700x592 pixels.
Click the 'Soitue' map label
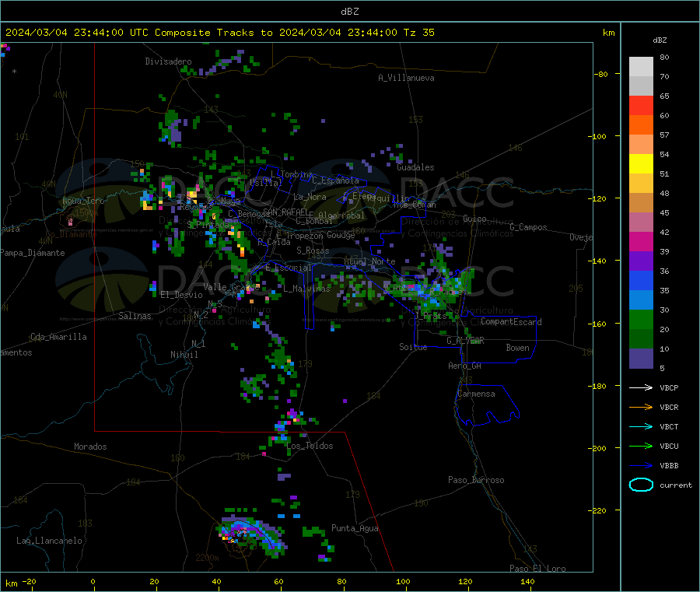tap(413, 347)
